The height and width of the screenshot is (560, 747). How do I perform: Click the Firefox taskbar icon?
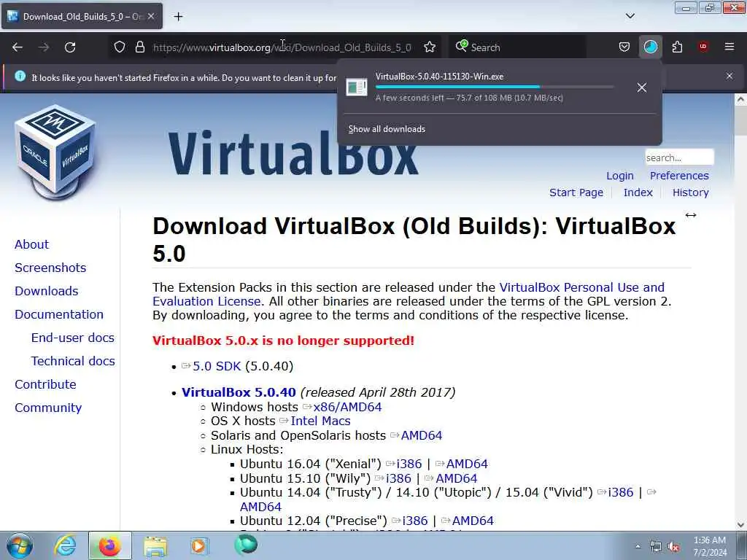point(109,545)
